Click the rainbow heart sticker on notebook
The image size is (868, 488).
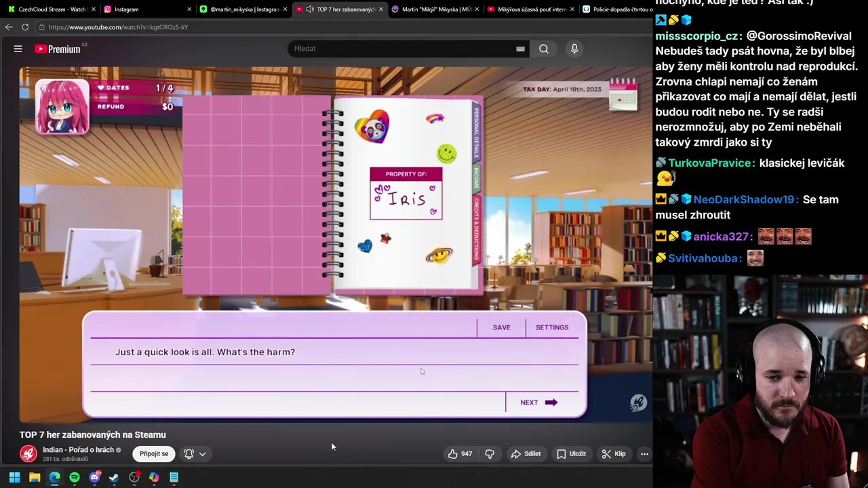[372, 126]
